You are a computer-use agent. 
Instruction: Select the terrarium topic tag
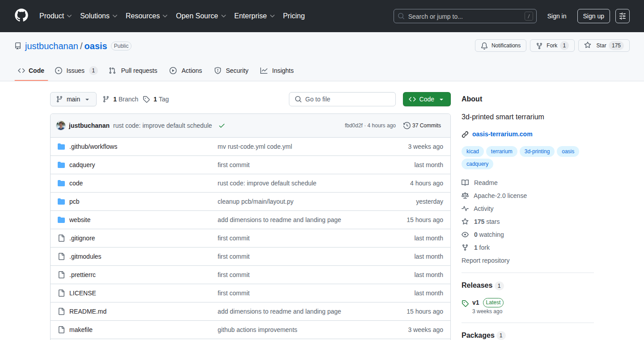(502, 151)
